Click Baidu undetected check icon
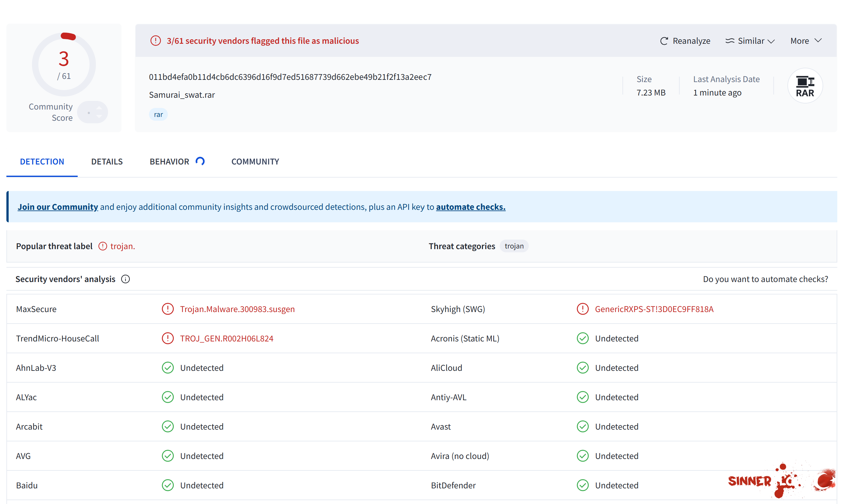Viewport: 844px width, 504px height. [x=168, y=485]
